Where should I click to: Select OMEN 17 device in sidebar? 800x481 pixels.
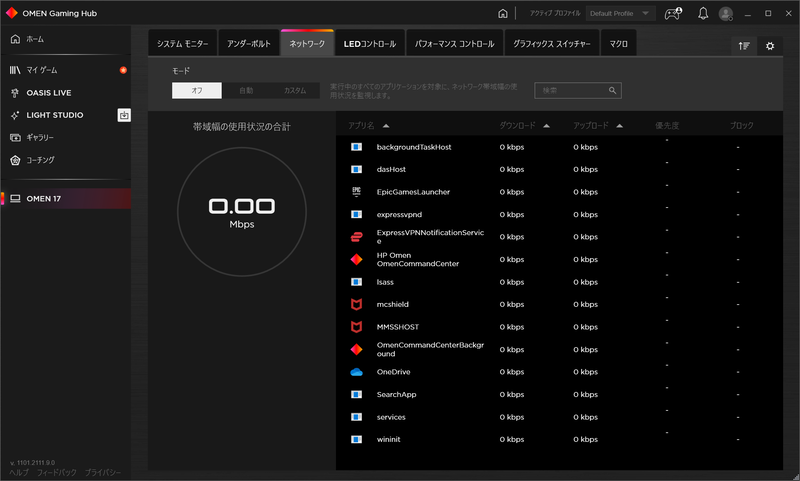click(x=66, y=198)
